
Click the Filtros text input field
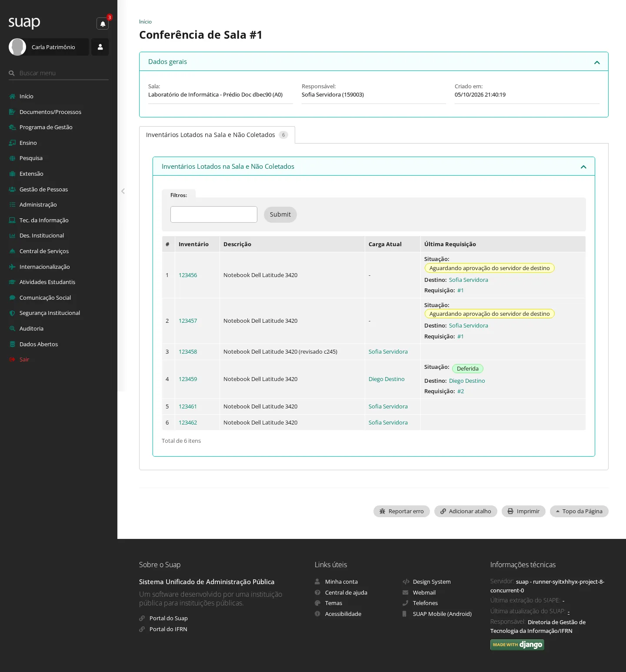214,214
